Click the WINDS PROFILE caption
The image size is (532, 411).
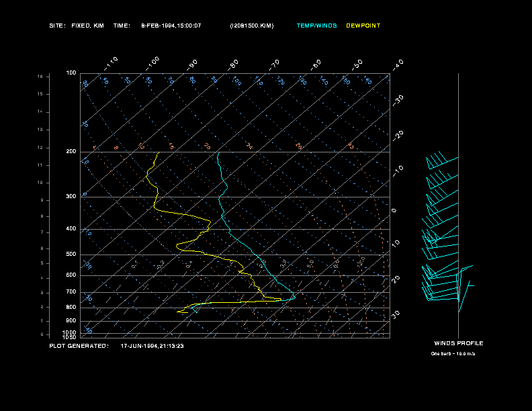coord(459,343)
